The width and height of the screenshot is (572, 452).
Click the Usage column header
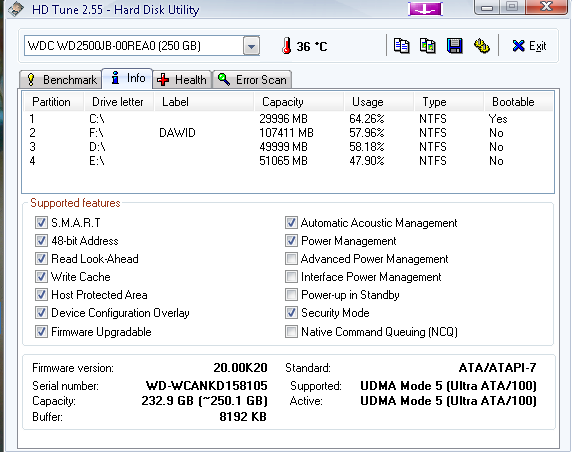[x=379, y=102]
